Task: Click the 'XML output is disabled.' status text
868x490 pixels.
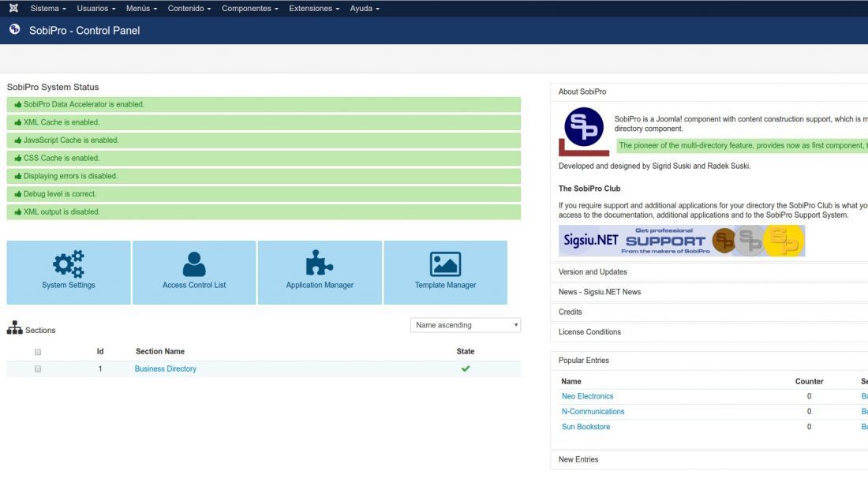Action: tap(62, 212)
